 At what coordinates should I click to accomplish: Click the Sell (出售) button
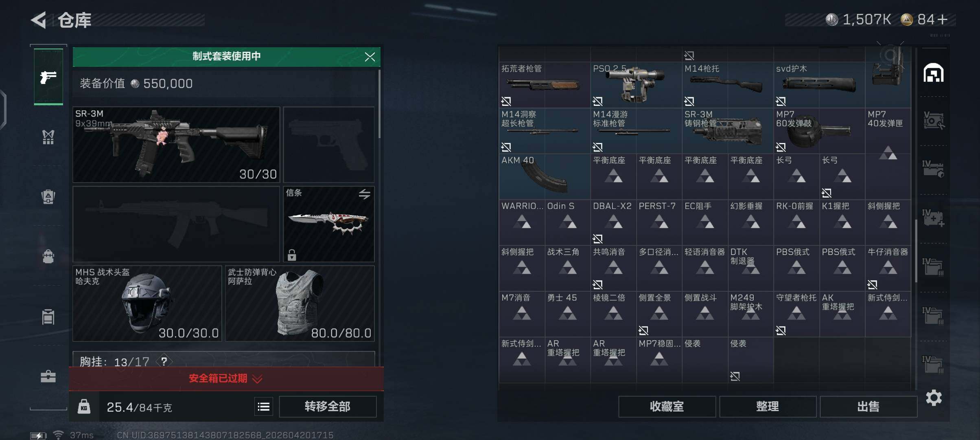[868, 407]
